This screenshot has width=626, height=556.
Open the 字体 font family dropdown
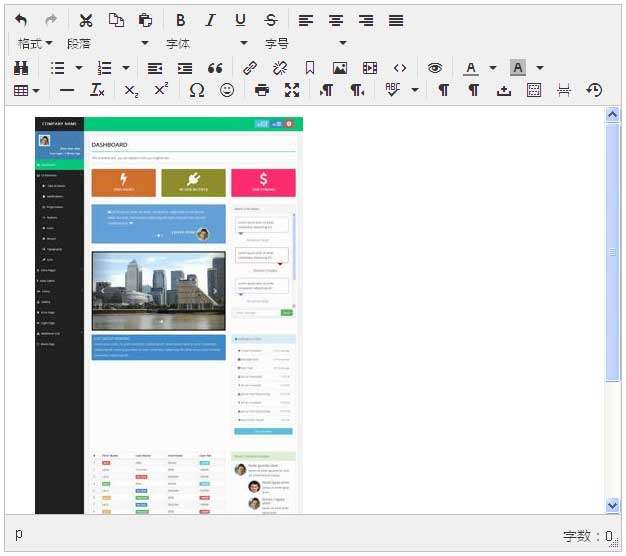[206, 44]
